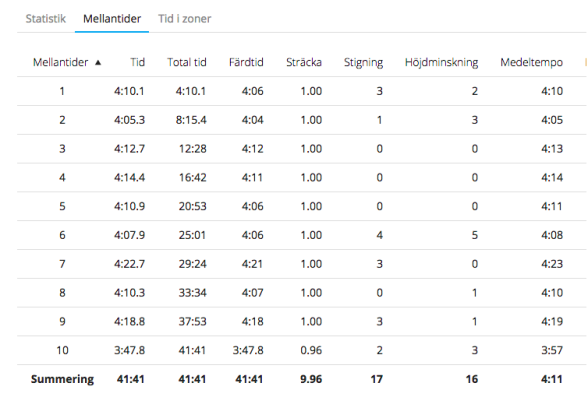Click the Stigning column header
This screenshot has height=397, width=588.
tap(363, 63)
